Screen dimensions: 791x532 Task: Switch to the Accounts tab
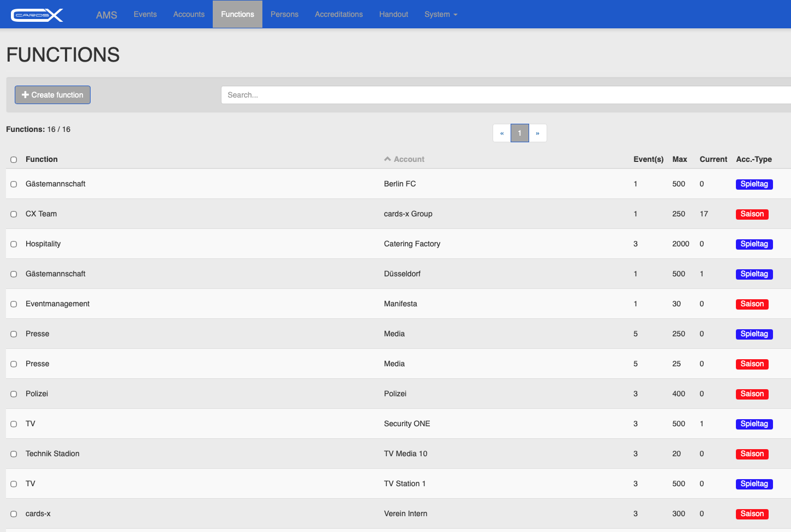click(189, 14)
